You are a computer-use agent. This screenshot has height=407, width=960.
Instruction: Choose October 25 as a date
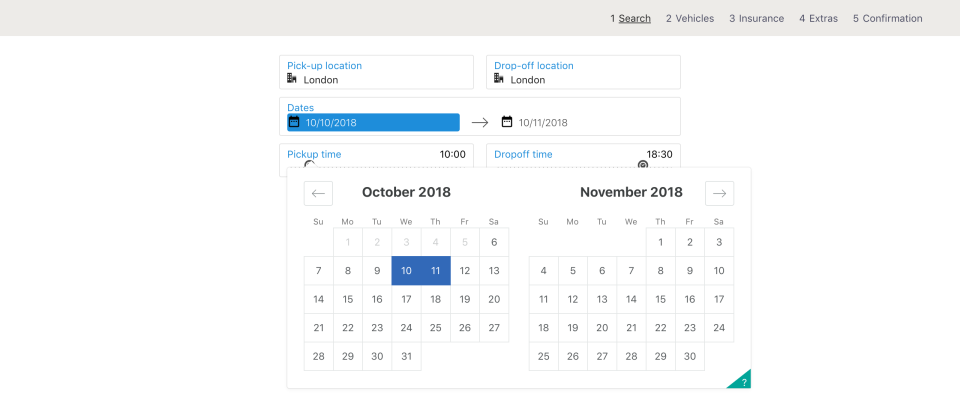435,328
